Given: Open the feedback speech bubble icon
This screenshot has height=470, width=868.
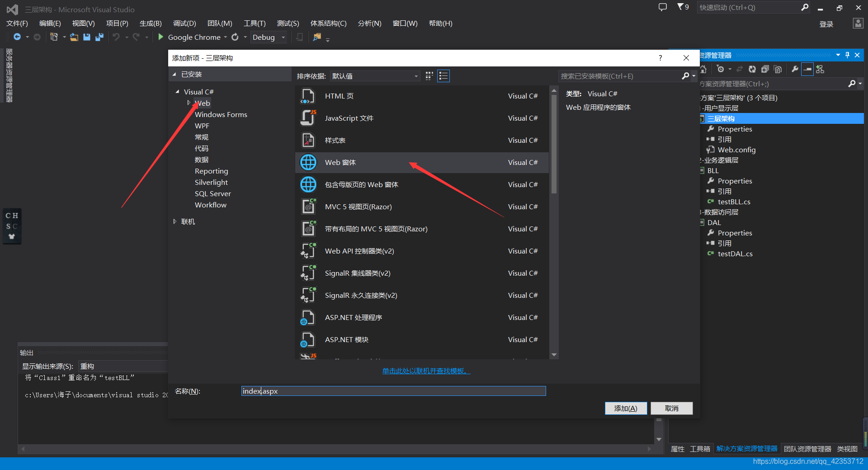Looking at the screenshot, I should click(663, 7).
